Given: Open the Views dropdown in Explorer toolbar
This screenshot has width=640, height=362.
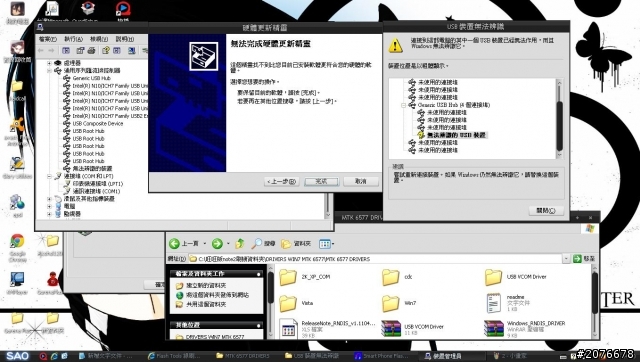Looking at the screenshot, I should click(327, 244).
